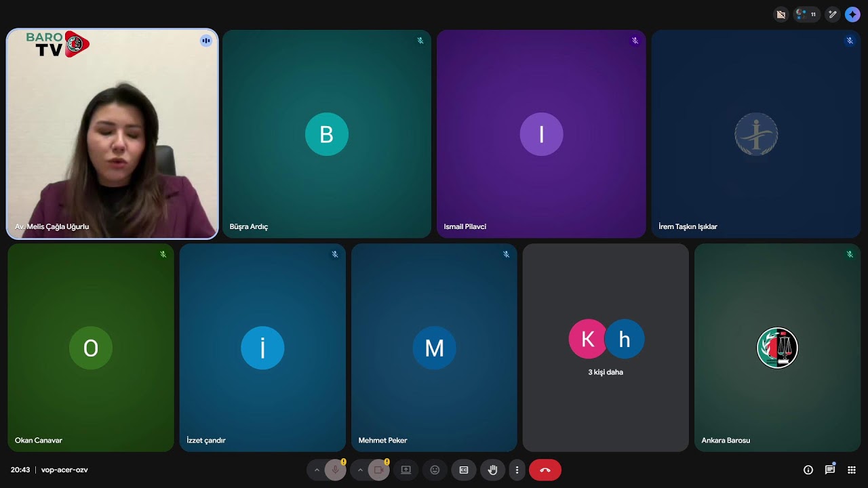Viewport: 868px width, 488px height.
Task: Click Mehmet Peker's M avatar
Action: (434, 348)
